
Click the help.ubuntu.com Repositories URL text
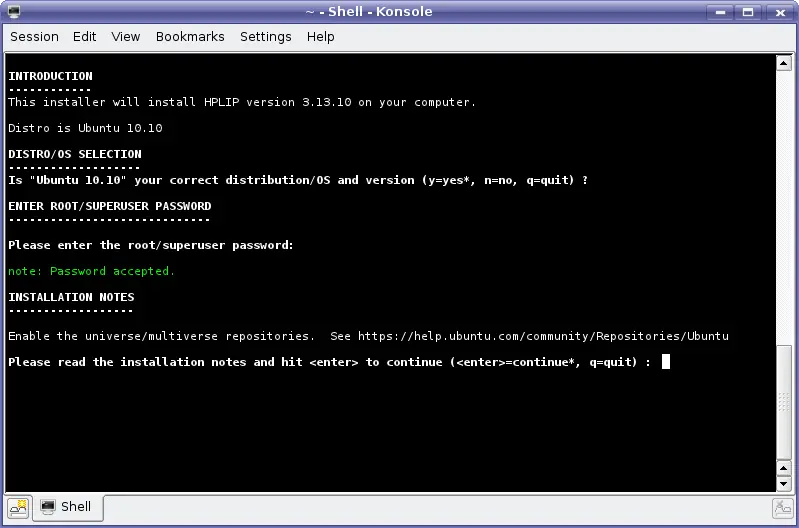(543, 336)
